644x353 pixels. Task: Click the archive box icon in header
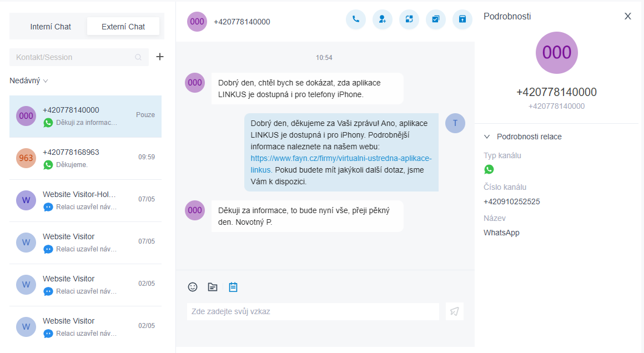point(462,19)
